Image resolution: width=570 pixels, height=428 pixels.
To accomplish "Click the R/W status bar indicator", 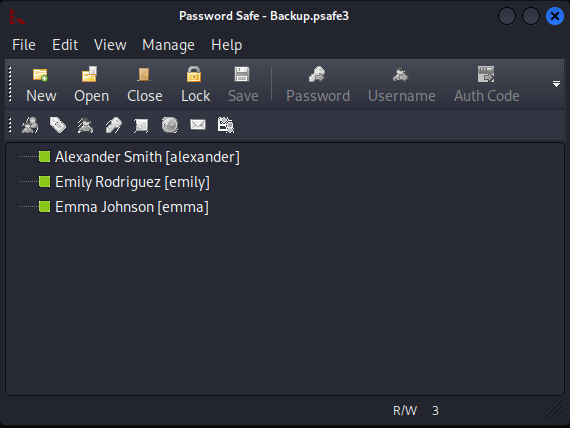I will click(405, 411).
